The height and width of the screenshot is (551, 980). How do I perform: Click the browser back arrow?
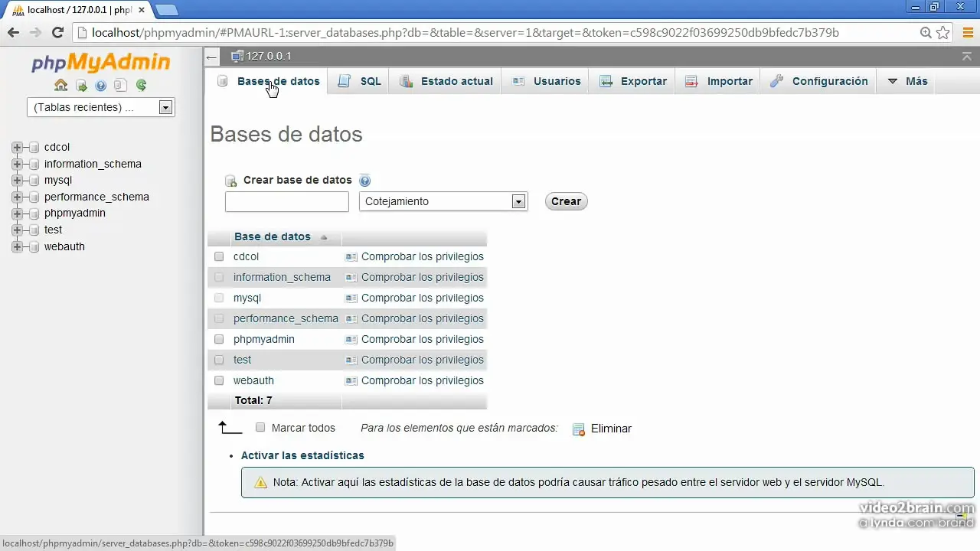coord(13,33)
